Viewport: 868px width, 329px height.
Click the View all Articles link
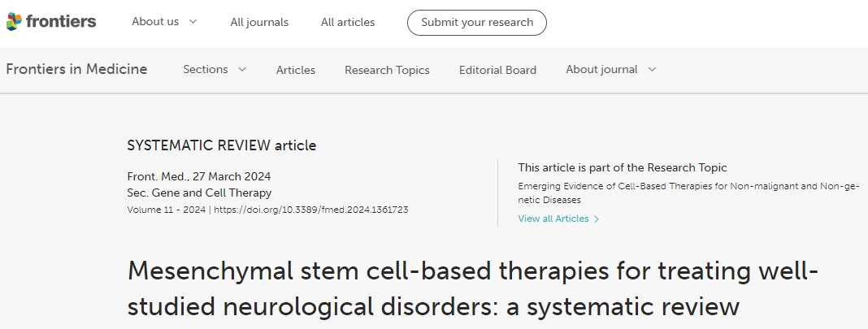click(553, 219)
